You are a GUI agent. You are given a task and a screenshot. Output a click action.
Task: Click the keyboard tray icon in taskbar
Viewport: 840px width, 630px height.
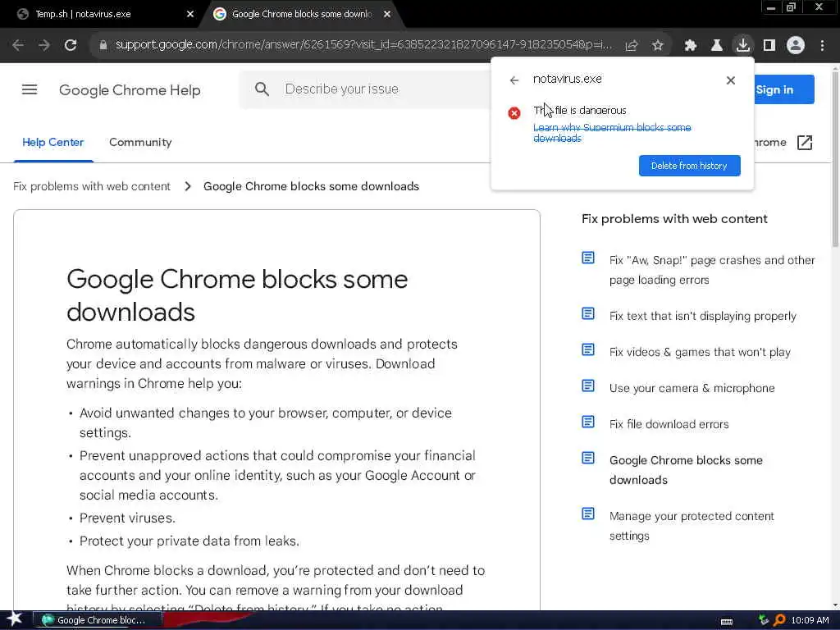tap(727, 621)
